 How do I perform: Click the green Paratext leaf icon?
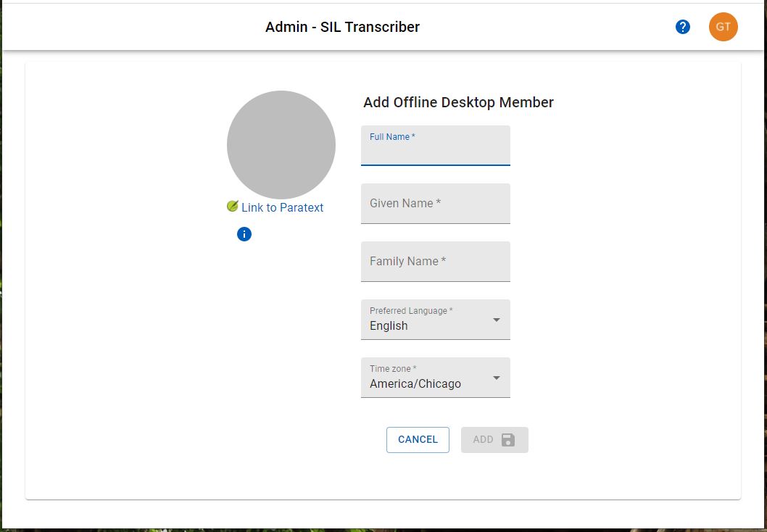click(x=233, y=206)
